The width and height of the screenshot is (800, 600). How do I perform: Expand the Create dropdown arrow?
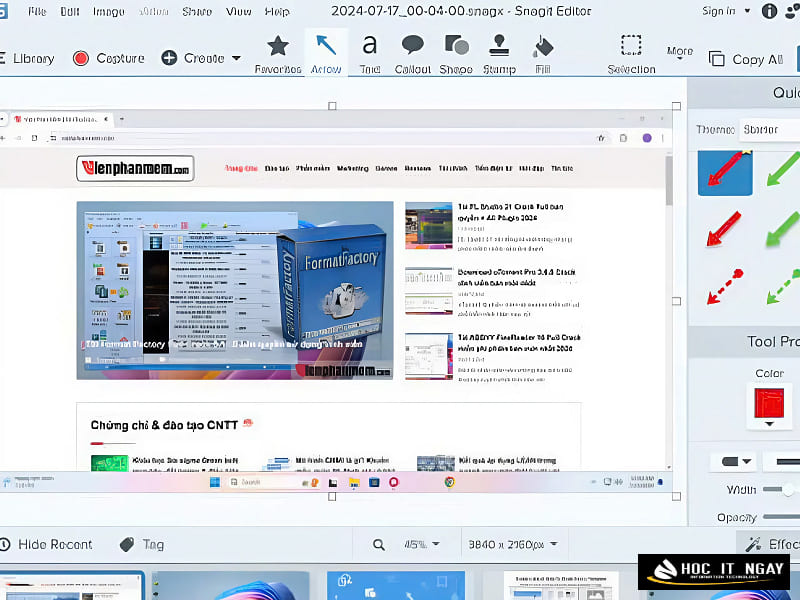click(236, 58)
